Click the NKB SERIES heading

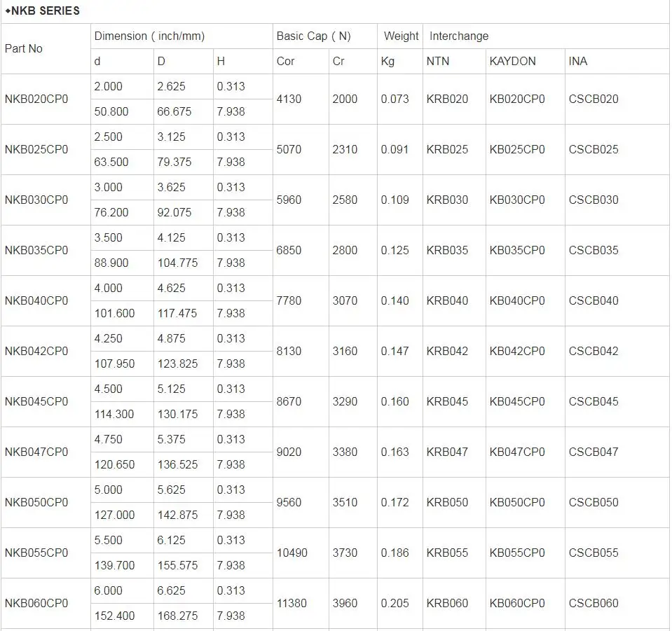click(43, 11)
